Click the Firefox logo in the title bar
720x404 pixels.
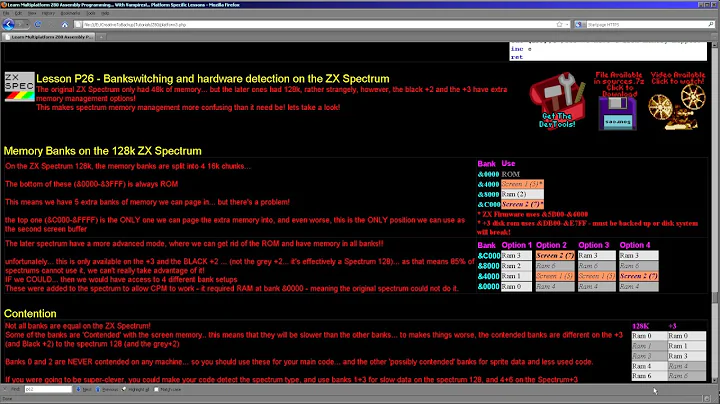(4, 5)
